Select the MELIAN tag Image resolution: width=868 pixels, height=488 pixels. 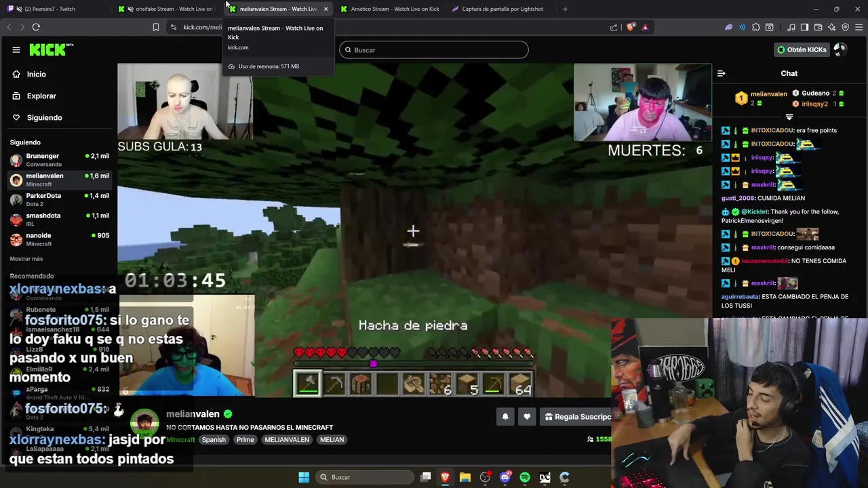tap(332, 440)
